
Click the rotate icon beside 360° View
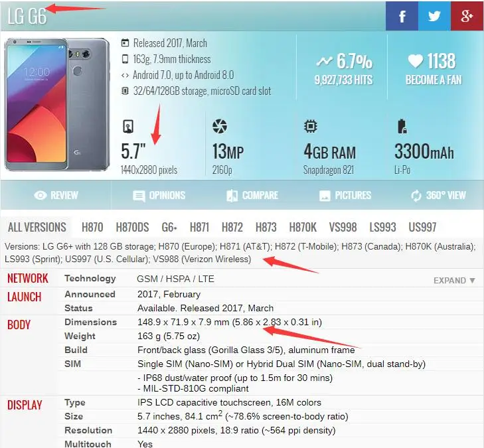[416, 196]
